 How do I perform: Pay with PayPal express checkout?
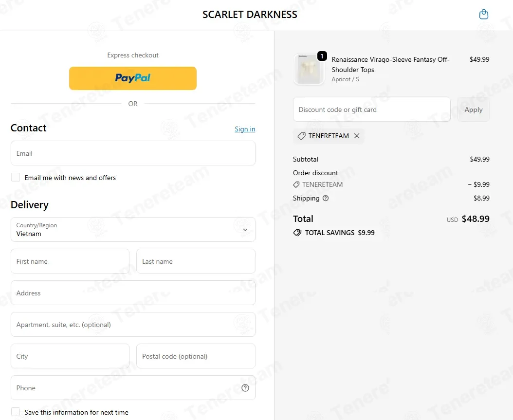coord(133,78)
